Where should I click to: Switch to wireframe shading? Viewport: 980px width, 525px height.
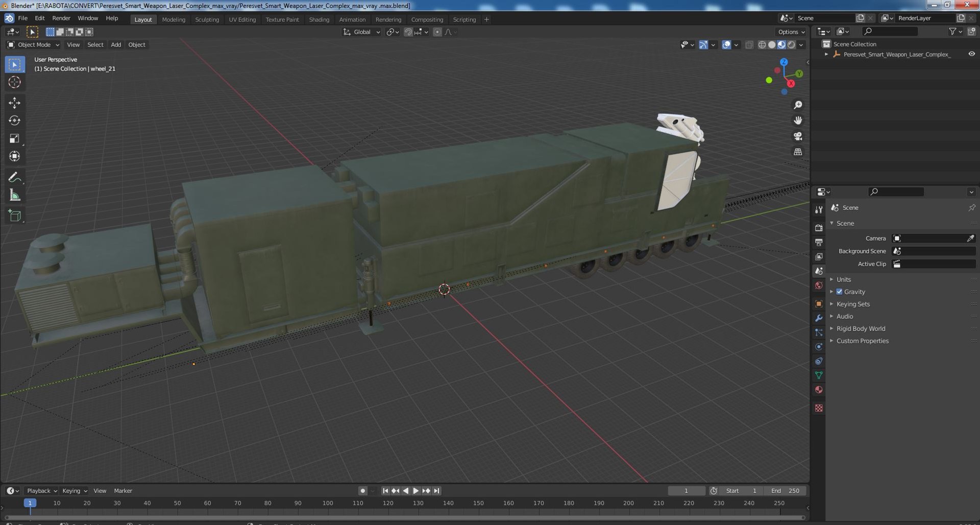pos(762,45)
